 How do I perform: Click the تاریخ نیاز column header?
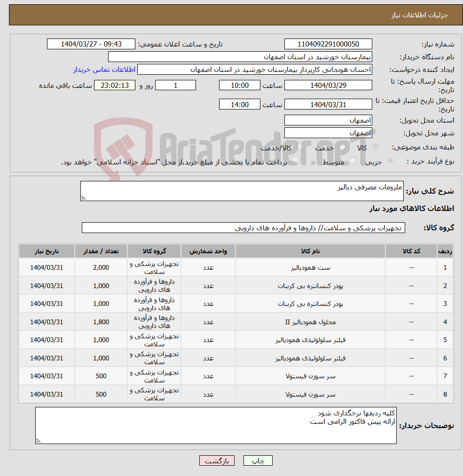[47, 251]
